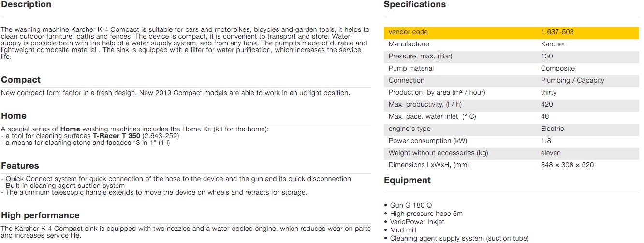
Task: Click the Description heading
Action: pos(26,5)
